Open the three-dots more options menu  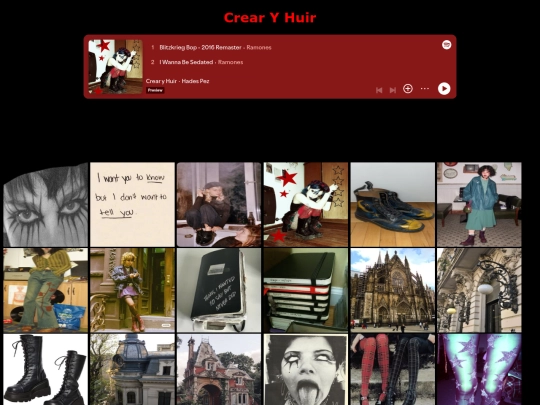point(425,89)
